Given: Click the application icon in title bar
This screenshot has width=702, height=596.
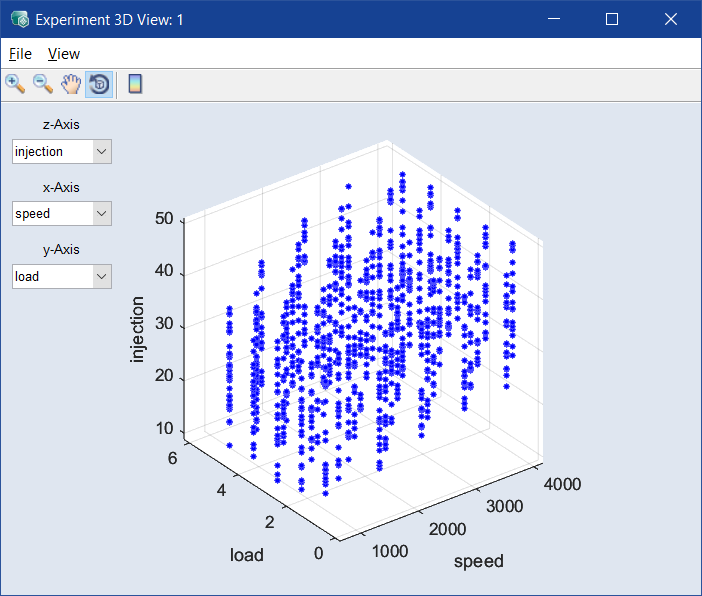Looking at the screenshot, I should pyautogui.click(x=18, y=19).
